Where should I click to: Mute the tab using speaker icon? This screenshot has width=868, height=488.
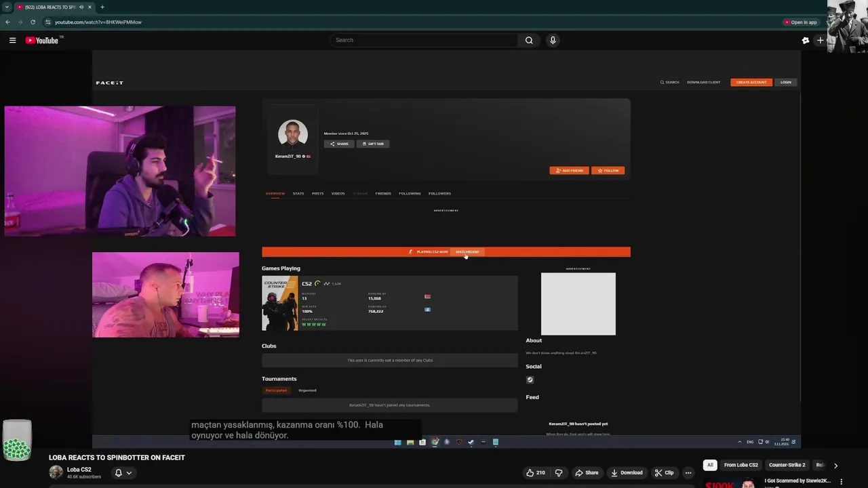(81, 7)
